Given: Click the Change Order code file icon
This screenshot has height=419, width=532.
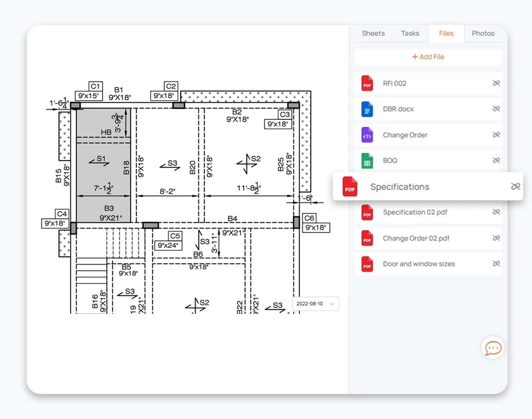Looking at the screenshot, I should tap(367, 135).
